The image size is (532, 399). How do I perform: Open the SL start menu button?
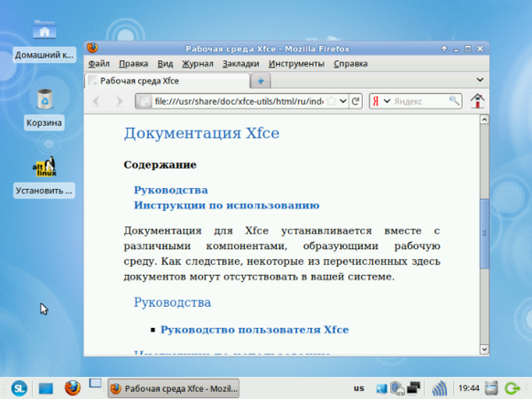click(x=19, y=387)
